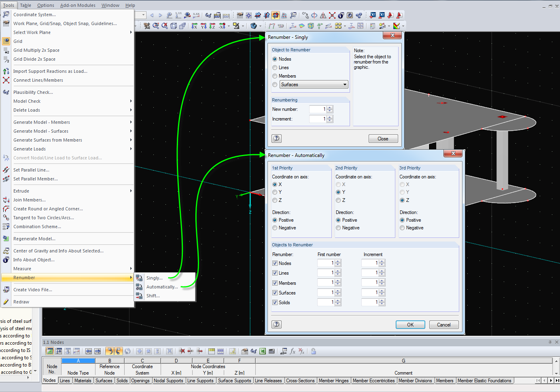Click the Connect Lines/Members icon
Image resolution: width=560 pixels, height=392 pixels.
click(6, 80)
